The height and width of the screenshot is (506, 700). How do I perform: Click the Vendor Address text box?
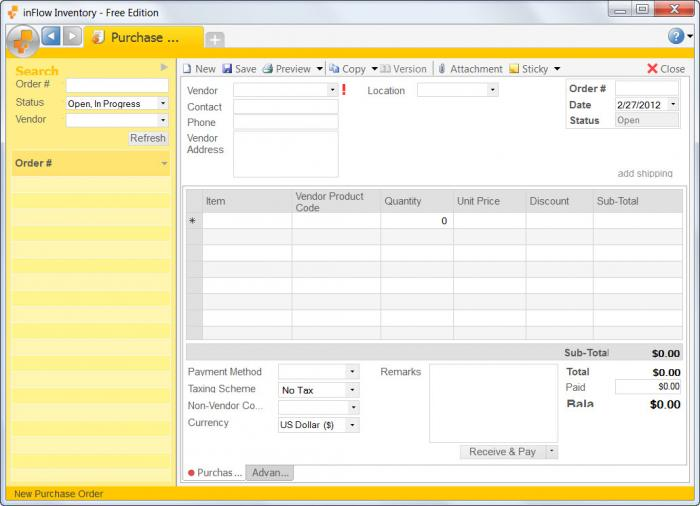[286, 154]
